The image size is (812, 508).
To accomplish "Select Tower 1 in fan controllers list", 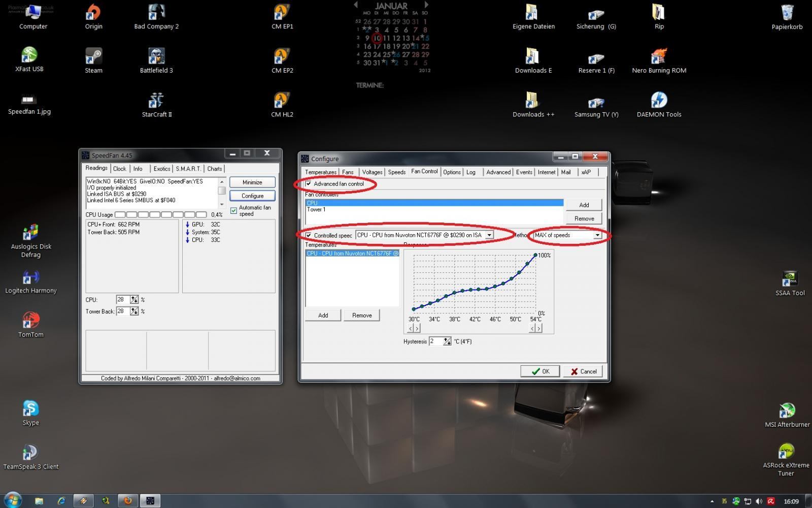I will point(434,209).
